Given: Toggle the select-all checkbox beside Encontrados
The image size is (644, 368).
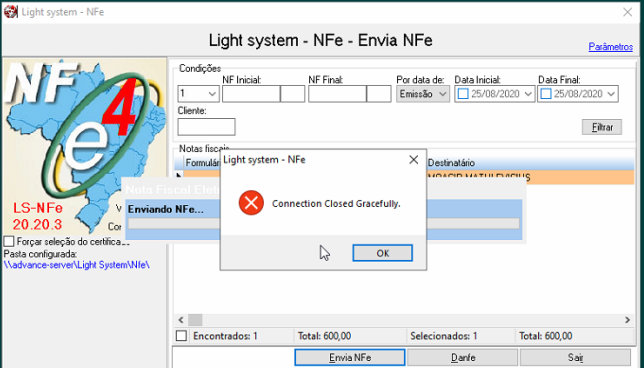Looking at the screenshot, I should click(181, 336).
